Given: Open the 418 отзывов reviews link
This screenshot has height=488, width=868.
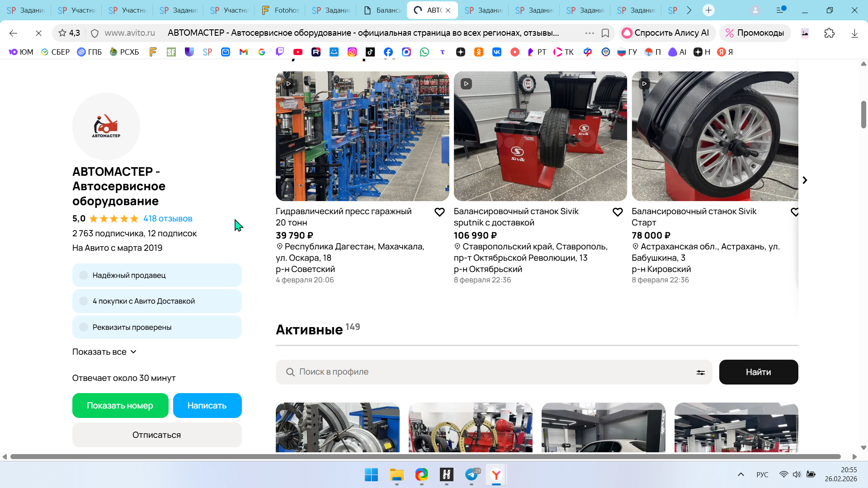Looking at the screenshot, I should 168,219.
